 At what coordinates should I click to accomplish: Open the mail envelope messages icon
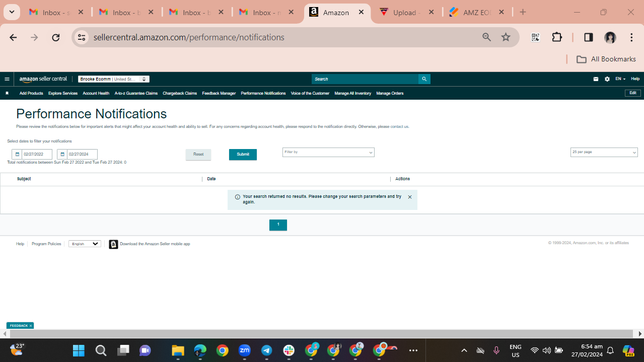coord(596,79)
